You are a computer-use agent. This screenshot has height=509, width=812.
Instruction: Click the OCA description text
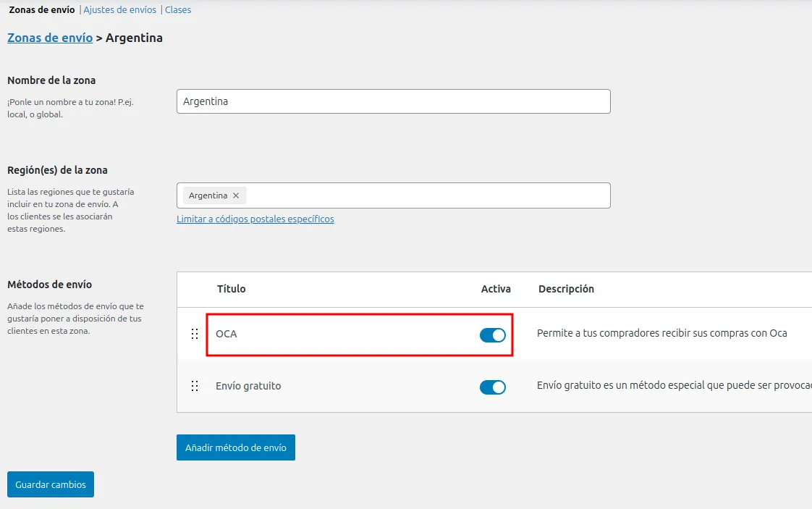click(x=661, y=334)
